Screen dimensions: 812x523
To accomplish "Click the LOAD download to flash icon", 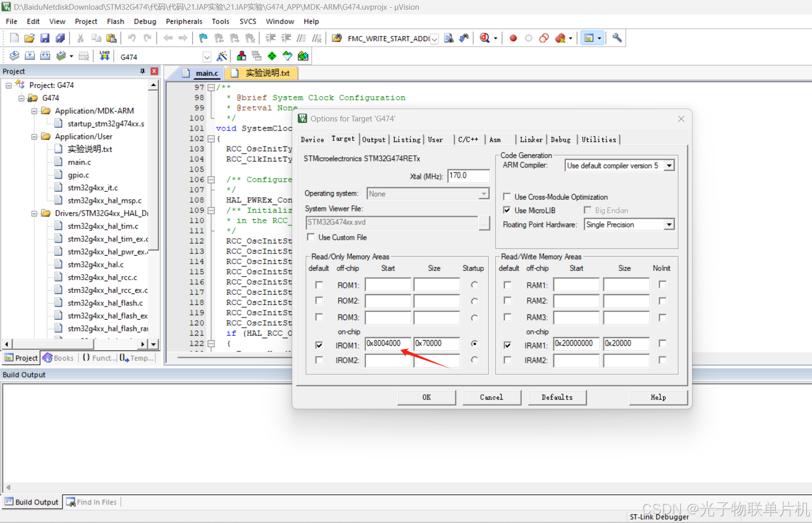I will click(105, 56).
